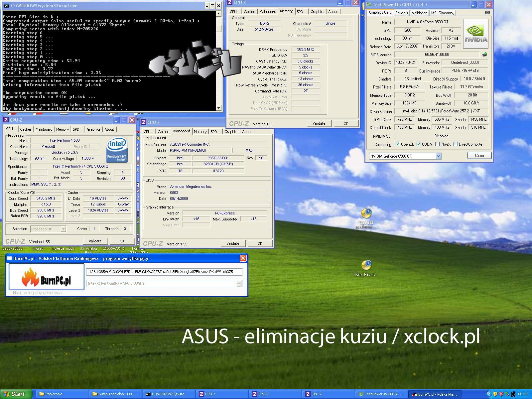Open the GeForce 8500 GT GPU dropdown
This screenshot has height=399, width=532.
point(438,156)
